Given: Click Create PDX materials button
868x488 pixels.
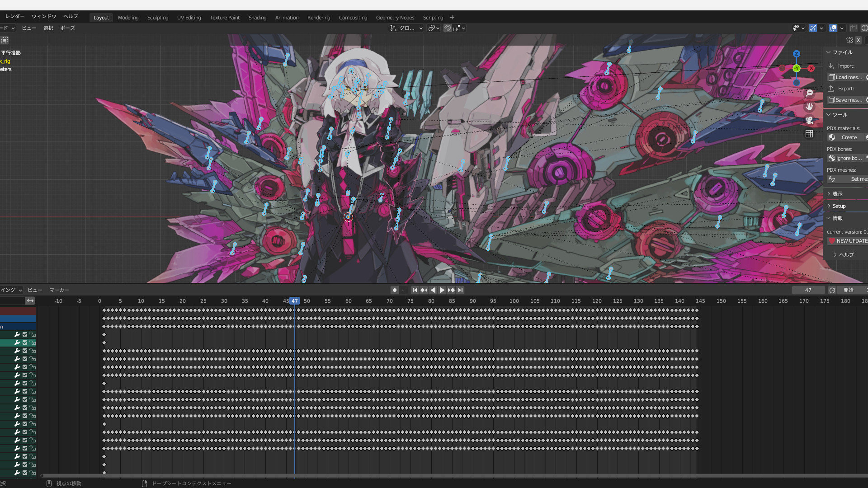Looking at the screenshot, I should coord(845,137).
